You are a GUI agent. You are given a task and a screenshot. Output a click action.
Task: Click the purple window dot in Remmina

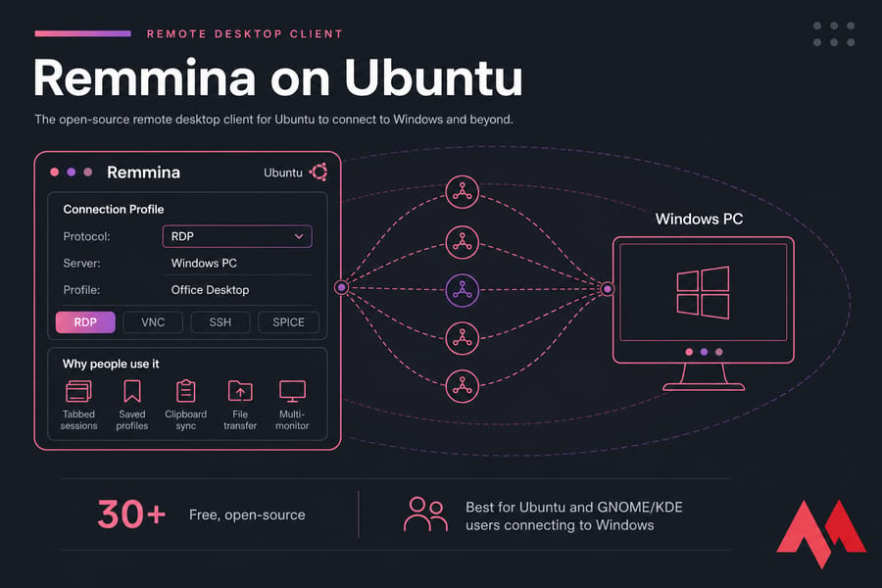point(72,172)
